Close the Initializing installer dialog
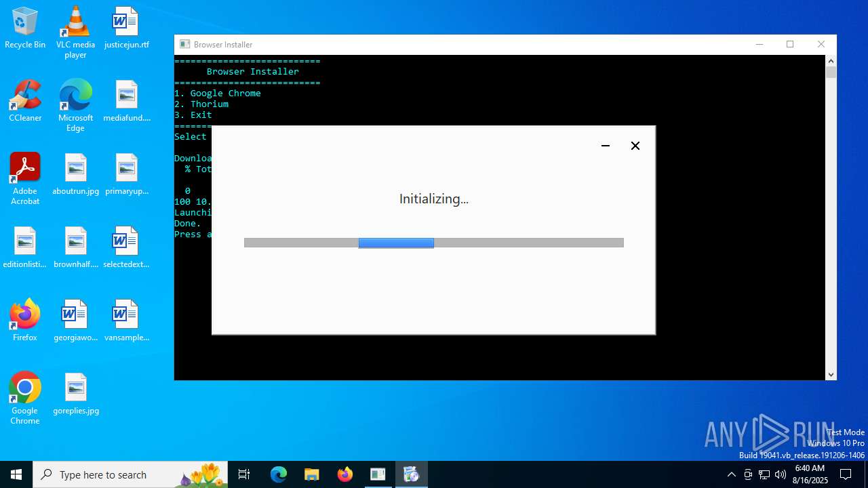 [635, 146]
